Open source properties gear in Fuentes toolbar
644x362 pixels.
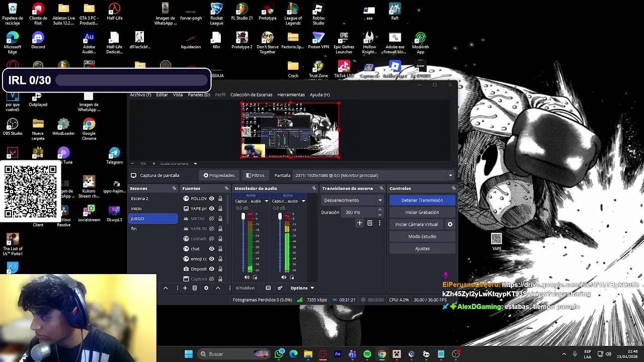[206, 288]
